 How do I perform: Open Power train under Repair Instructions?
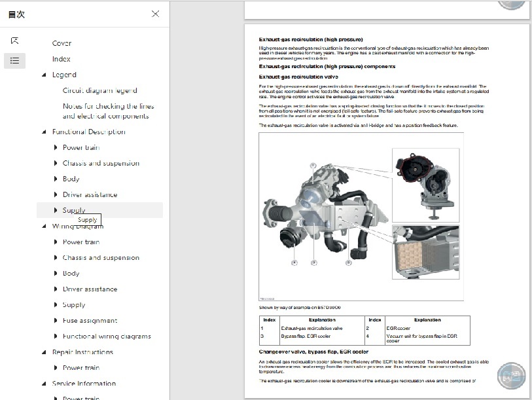pyautogui.click(x=81, y=368)
